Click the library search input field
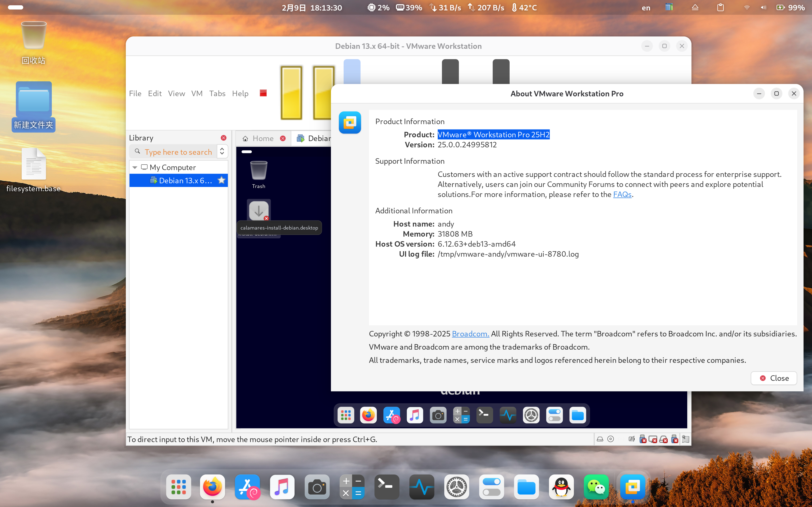Screen dimensions: 812x507 pos(178,152)
